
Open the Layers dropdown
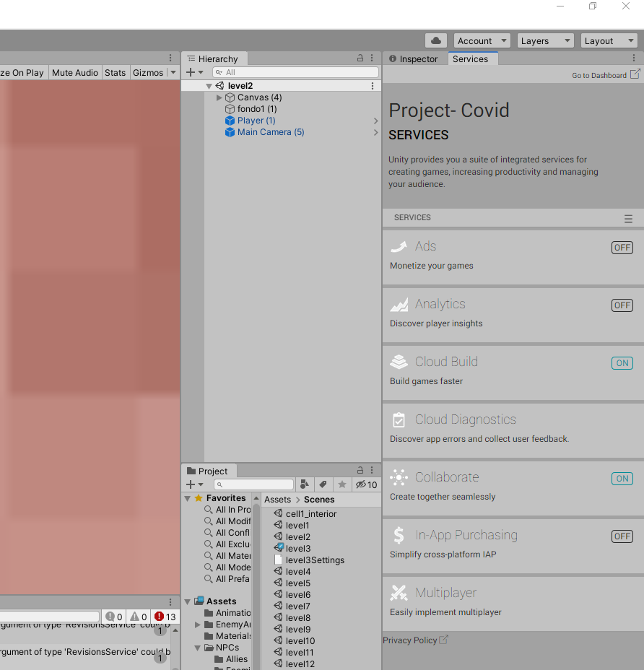pyautogui.click(x=545, y=40)
